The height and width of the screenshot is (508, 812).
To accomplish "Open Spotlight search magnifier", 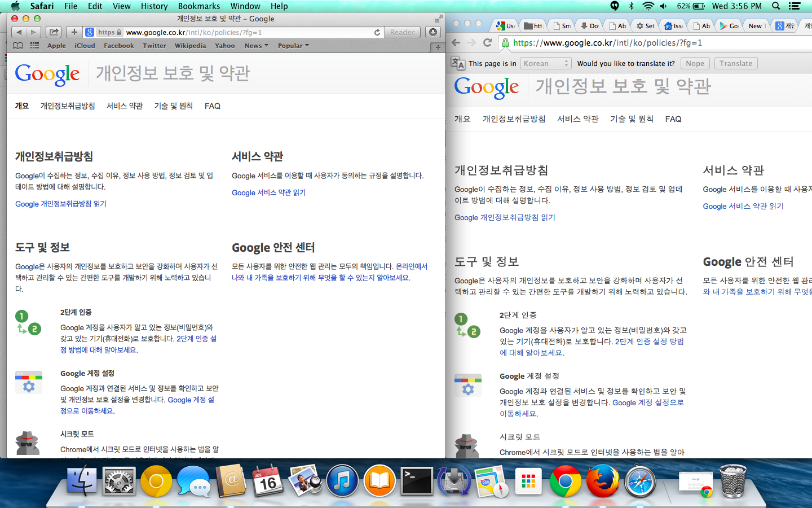I will pyautogui.click(x=776, y=6).
